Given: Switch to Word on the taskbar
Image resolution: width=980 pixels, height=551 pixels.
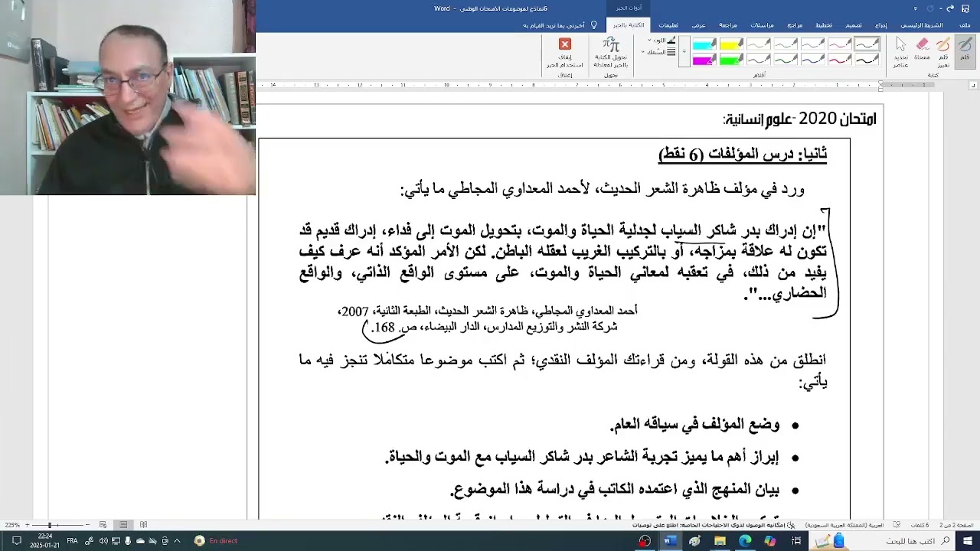Looking at the screenshot, I should pos(670,541).
